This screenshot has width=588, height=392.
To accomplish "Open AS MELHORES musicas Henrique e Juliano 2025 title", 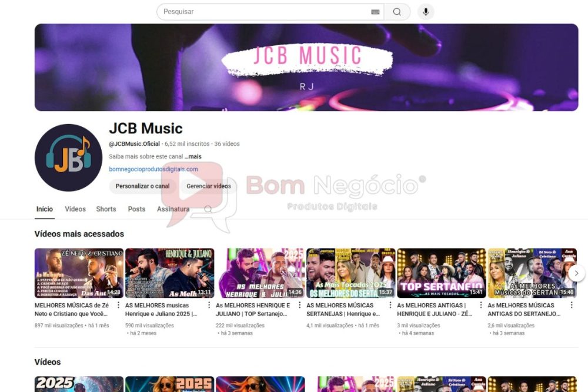I will click(x=161, y=310).
